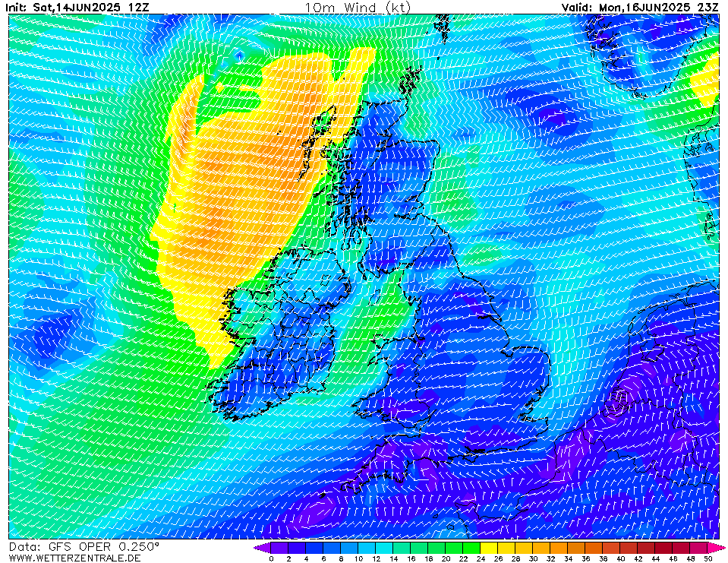
Task: Click the yellow legend swatch between 24 and 26
Action: coord(490,548)
